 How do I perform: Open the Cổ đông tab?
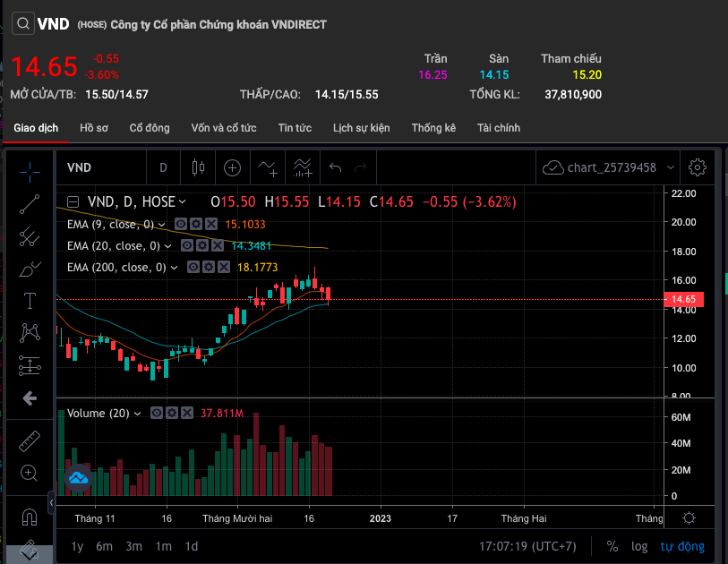[150, 128]
